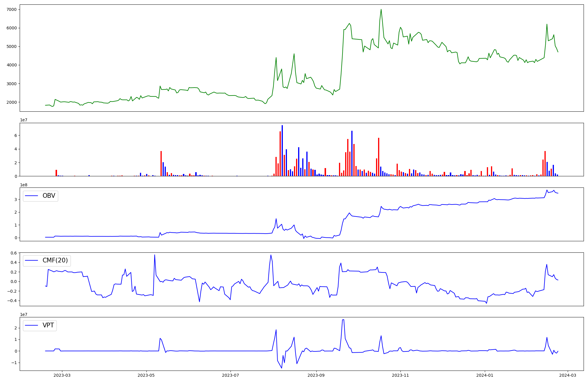Click the tall red volume bar in May 2023

click(x=161, y=163)
